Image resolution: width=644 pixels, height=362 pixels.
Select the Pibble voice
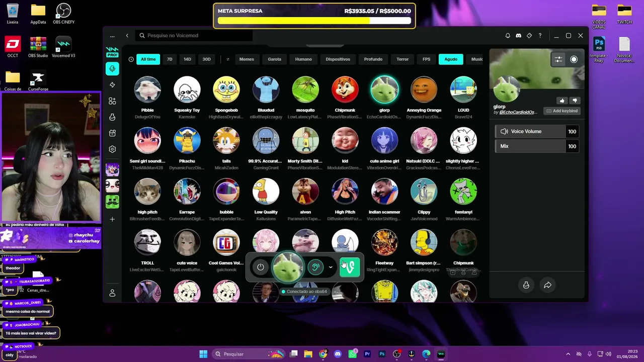coord(147,89)
